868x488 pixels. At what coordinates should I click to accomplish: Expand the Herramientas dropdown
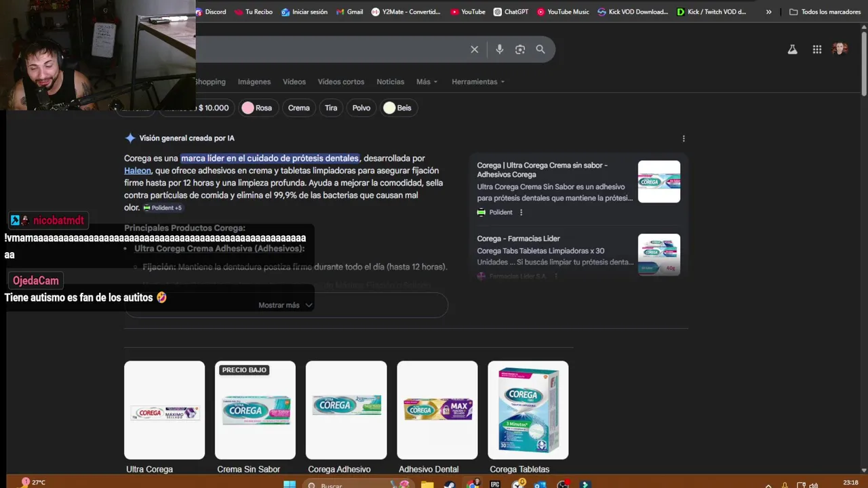tap(478, 81)
